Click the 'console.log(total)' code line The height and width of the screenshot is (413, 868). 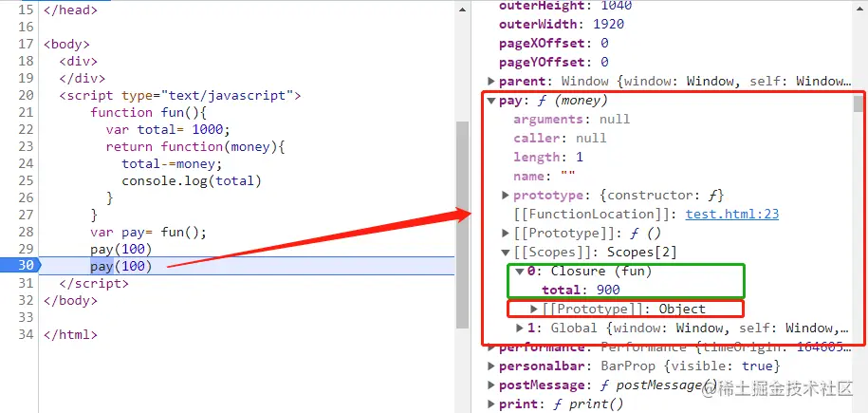click(x=192, y=180)
